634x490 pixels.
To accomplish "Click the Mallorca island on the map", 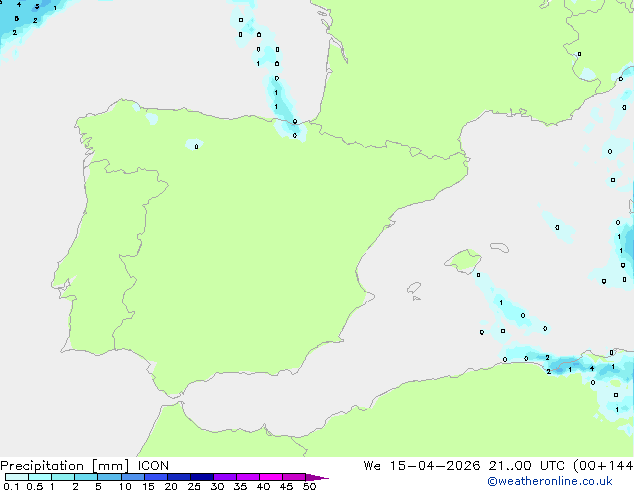I will 463,261.
